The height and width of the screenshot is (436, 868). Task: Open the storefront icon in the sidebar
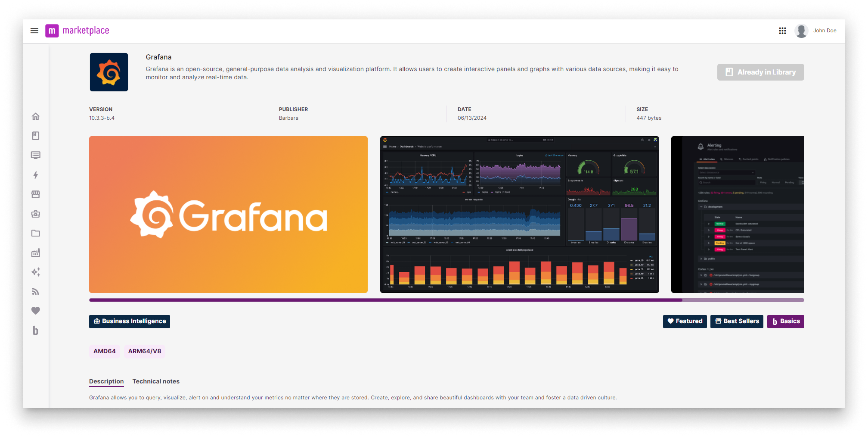36,194
